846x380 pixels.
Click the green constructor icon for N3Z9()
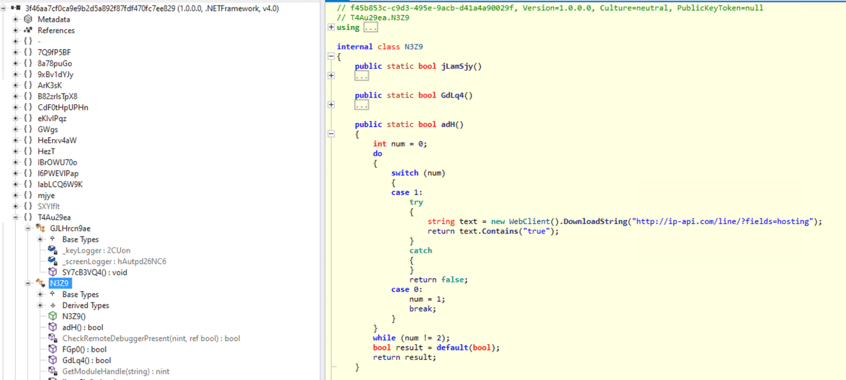point(52,316)
